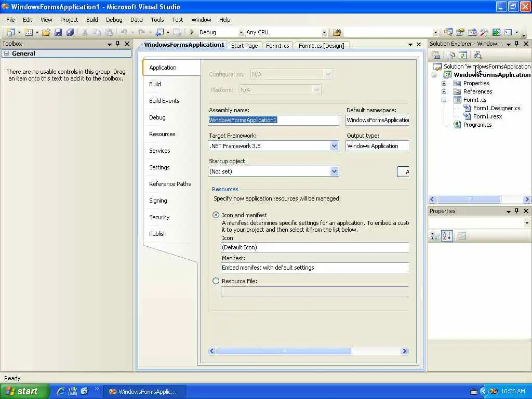Click the Alphabetical A-Z sort icon in Properties
The height and width of the screenshot is (399, 532).
point(447,236)
